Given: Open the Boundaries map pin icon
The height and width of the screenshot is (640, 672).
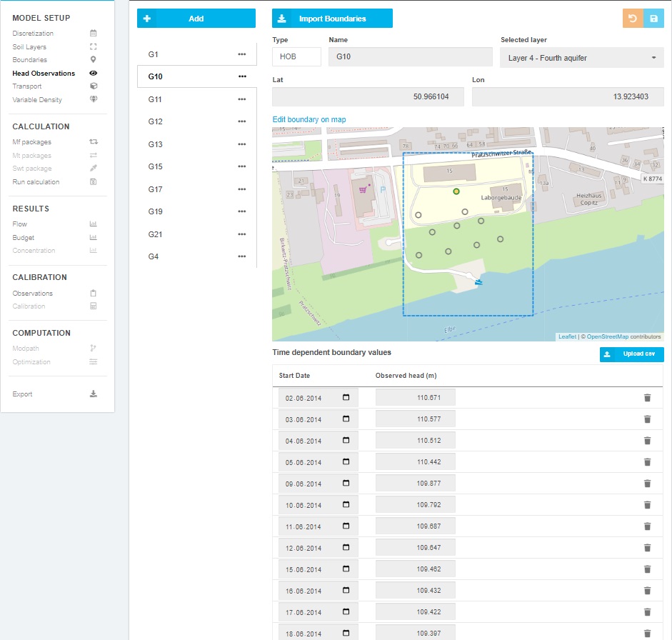Looking at the screenshot, I should point(93,60).
